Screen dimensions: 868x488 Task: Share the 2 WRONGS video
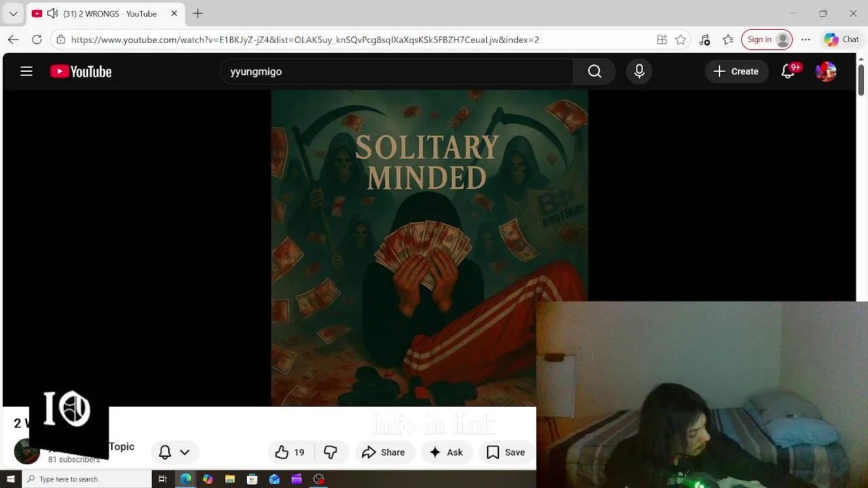tap(383, 452)
